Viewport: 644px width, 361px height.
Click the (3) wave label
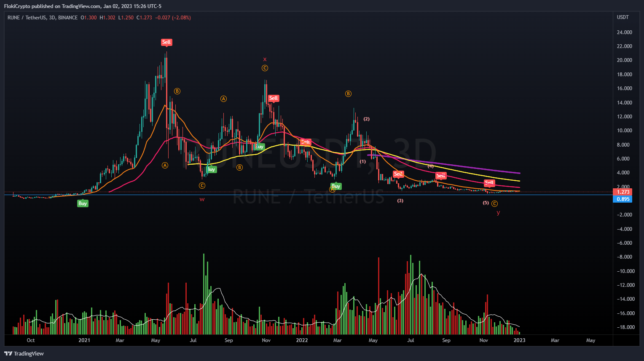point(400,201)
